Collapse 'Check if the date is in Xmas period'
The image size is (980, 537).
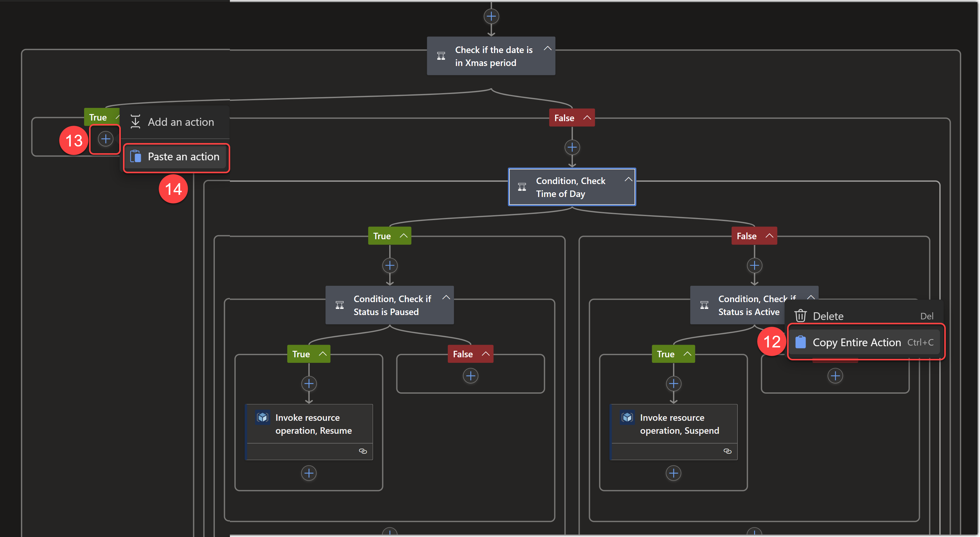(547, 48)
